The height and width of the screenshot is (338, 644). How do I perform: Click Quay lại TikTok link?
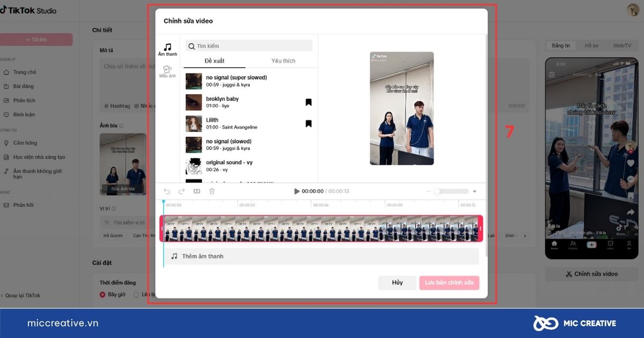[x=20, y=296]
